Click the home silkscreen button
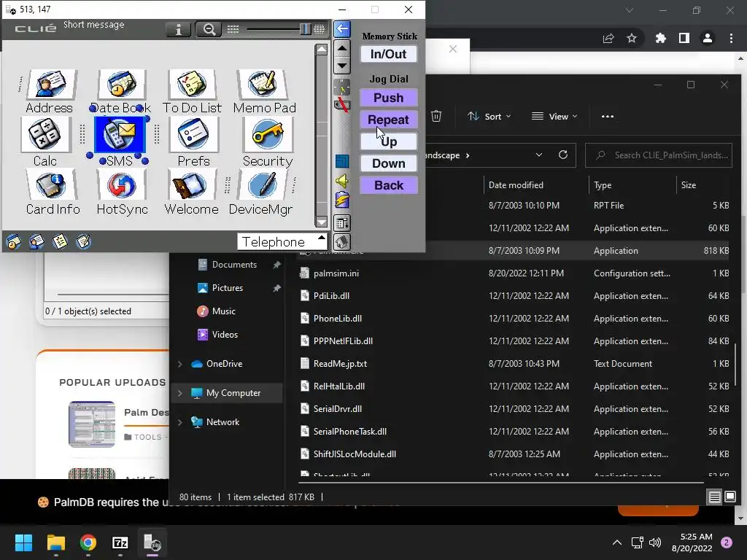The image size is (747, 560). [342, 242]
